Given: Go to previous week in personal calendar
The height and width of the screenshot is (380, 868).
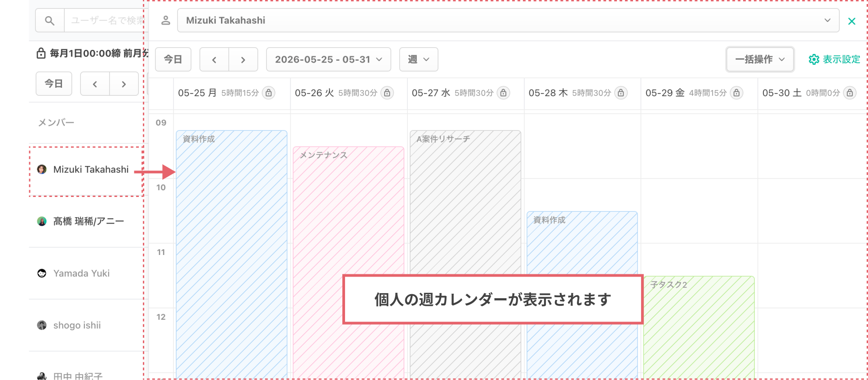Looking at the screenshot, I should click(214, 59).
